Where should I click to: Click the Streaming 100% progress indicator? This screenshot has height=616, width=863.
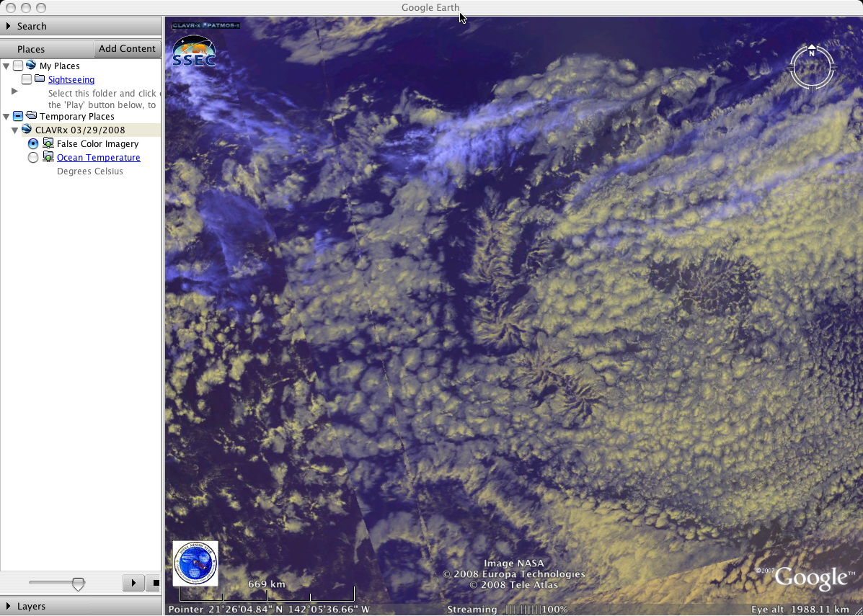(x=508, y=610)
